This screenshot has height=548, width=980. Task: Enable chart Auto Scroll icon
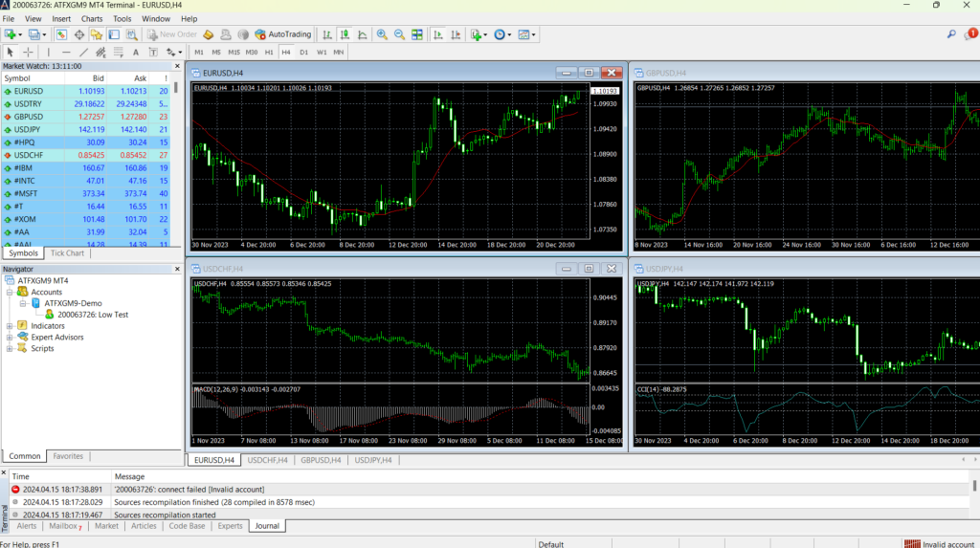click(x=438, y=35)
